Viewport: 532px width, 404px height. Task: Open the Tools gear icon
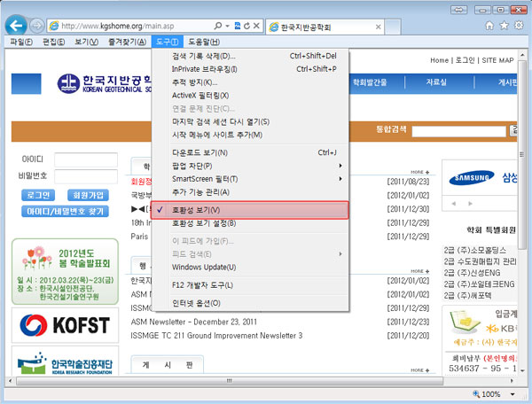tap(518, 25)
